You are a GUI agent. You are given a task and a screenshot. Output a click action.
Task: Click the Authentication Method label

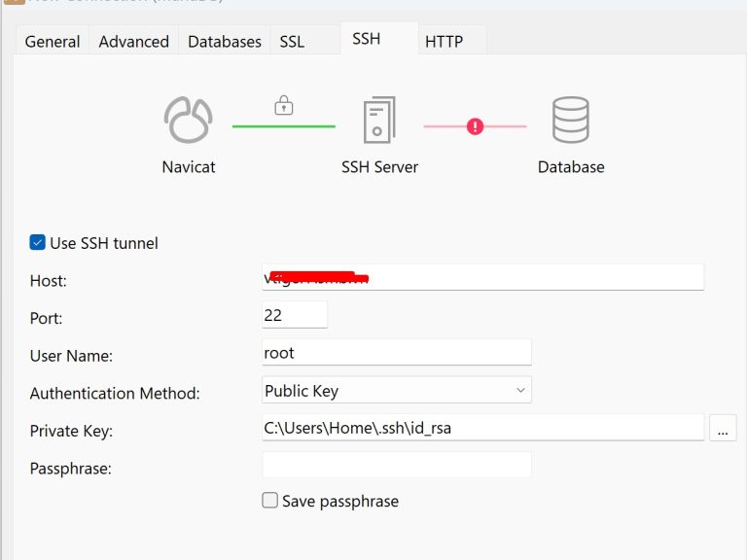[x=115, y=394]
